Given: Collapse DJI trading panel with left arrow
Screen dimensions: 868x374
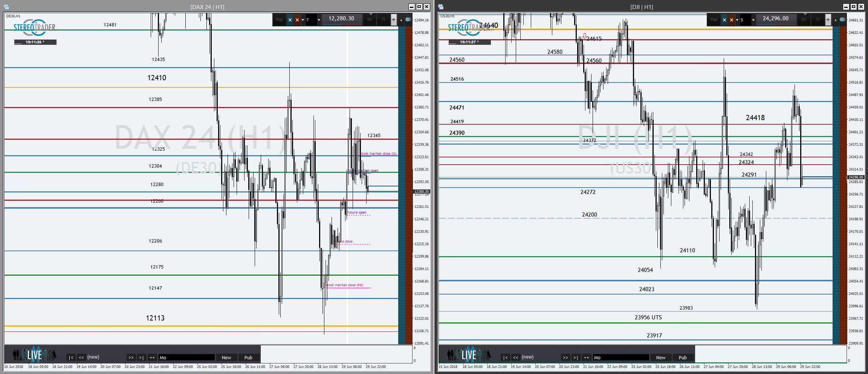Looking at the screenshot, I should pos(835,20).
